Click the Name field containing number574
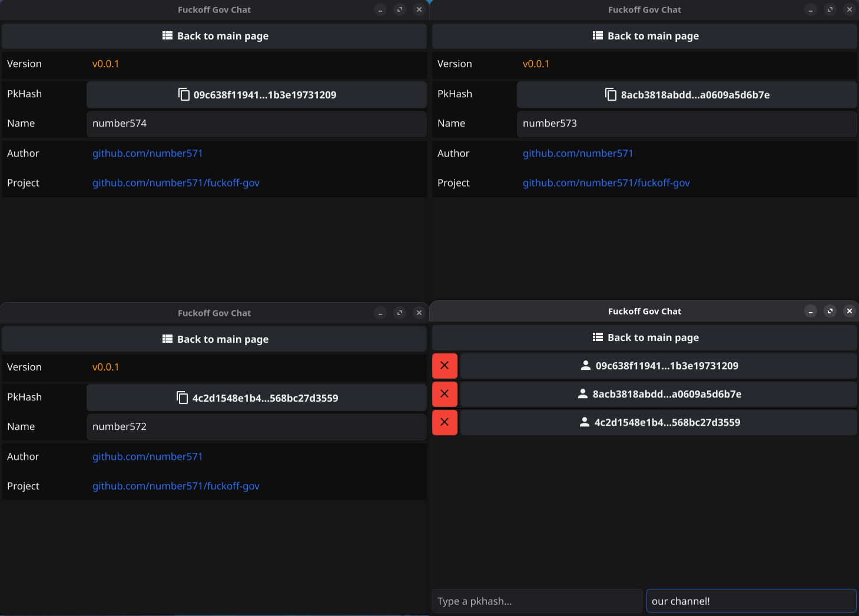The image size is (859, 616). [256, 124]
